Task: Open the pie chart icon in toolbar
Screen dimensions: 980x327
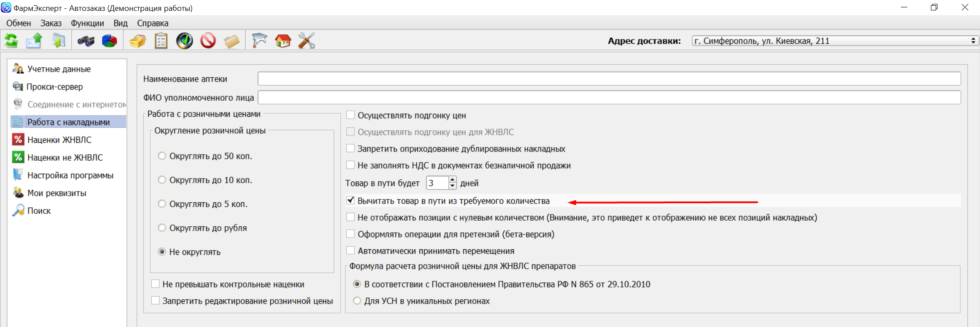Action: 110,41
